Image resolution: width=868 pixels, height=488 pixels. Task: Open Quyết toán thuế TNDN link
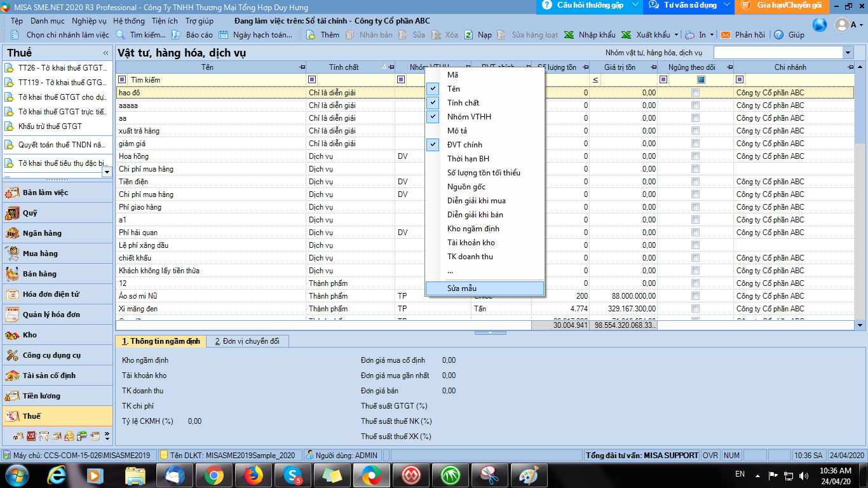tap(56, 145)
